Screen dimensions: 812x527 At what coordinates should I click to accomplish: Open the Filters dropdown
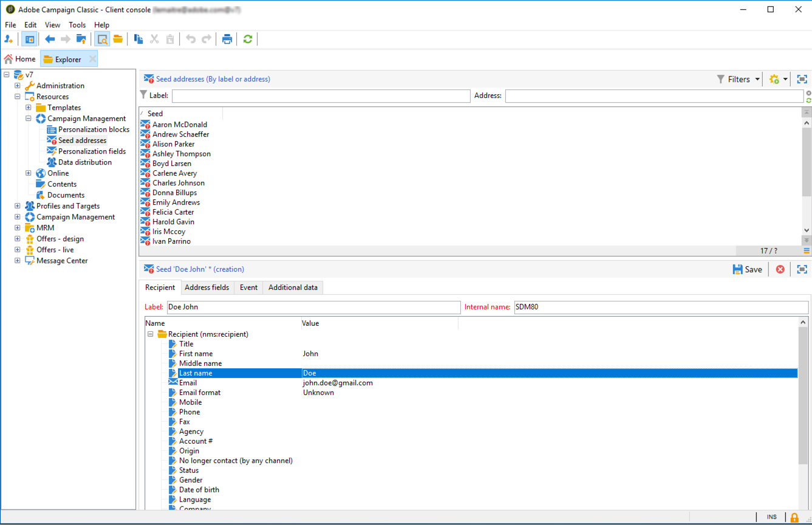[x=739, y=79]
